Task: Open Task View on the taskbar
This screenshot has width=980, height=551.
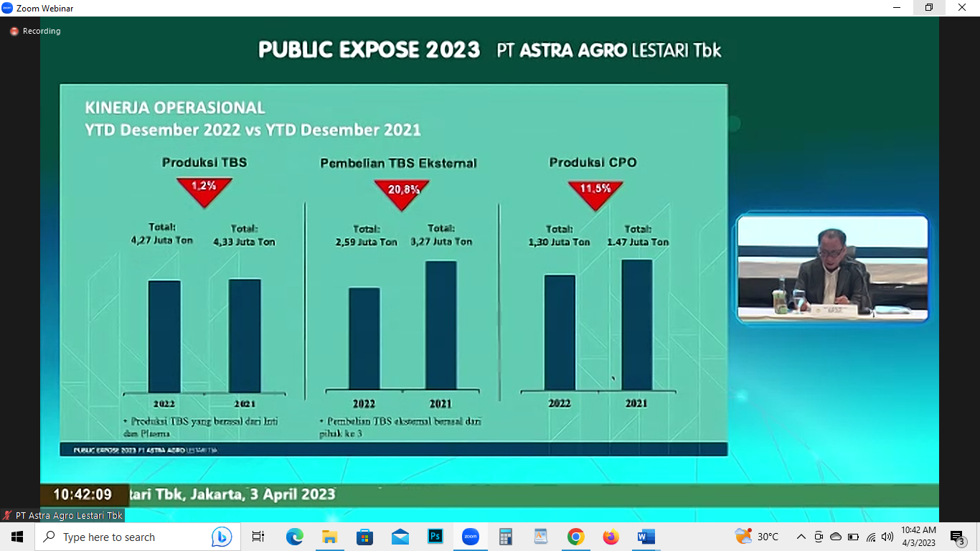Action: pyautogui.click(x=258, y=537)
